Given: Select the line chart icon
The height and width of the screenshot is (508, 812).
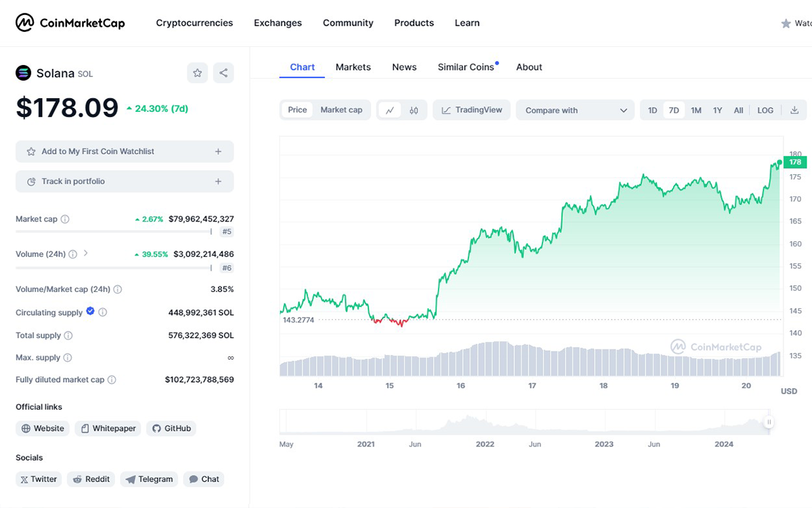Looking at the screenshot, I should [x=390, y=110].
